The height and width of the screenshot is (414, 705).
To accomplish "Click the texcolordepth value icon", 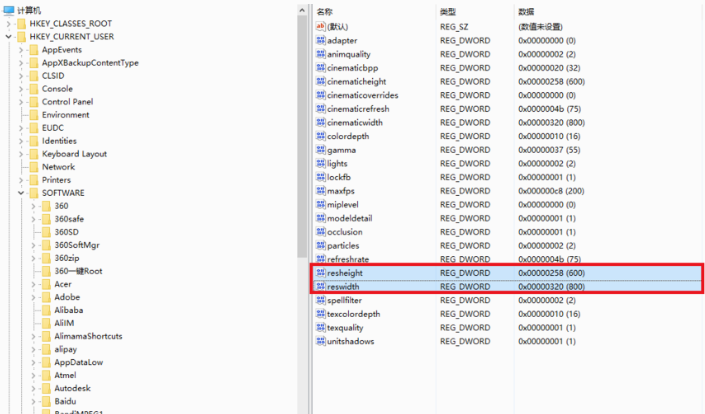I will 321,314.
